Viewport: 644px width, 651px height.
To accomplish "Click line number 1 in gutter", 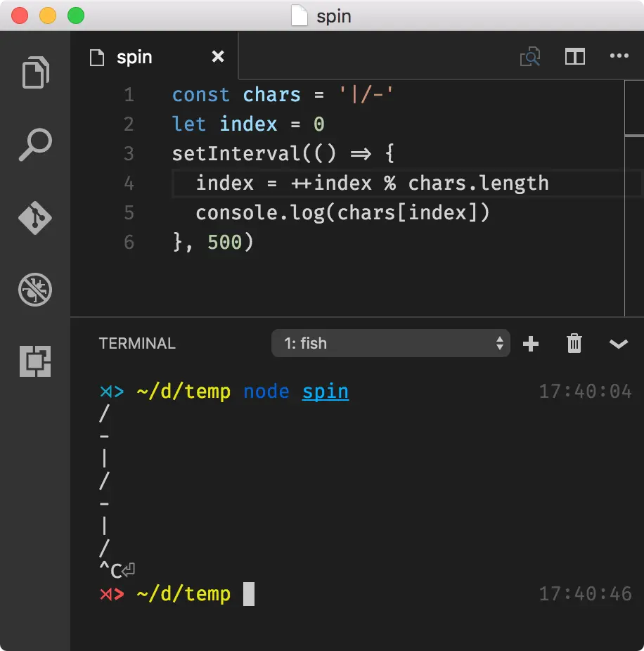I will (x=129, y=95).
